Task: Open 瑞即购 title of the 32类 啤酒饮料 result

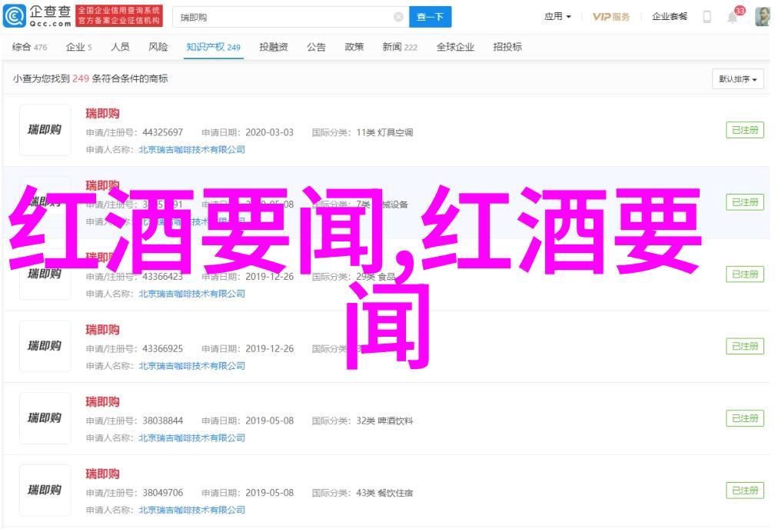Action: click(x=102, y=402)
